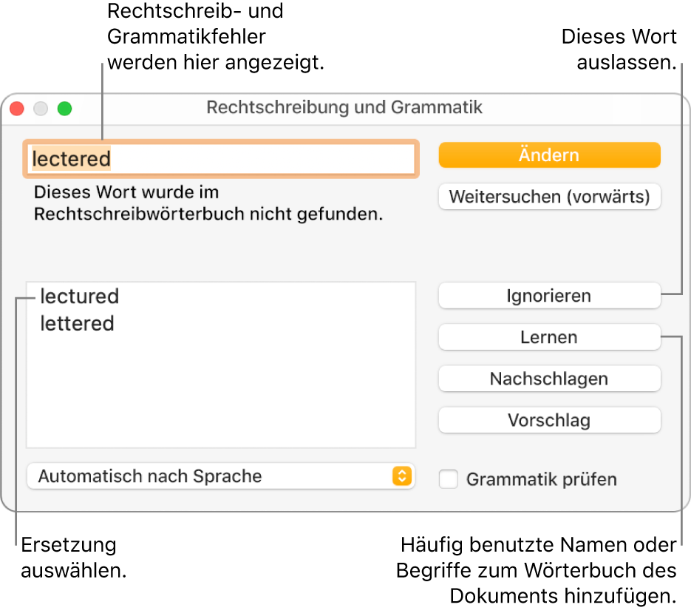Click Ignorieren to skip this word
Screen dimensions: 691x616
[549, 296]
